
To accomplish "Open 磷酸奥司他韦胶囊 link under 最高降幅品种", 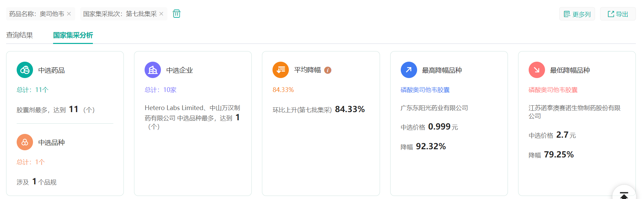I will click(425, 90).
